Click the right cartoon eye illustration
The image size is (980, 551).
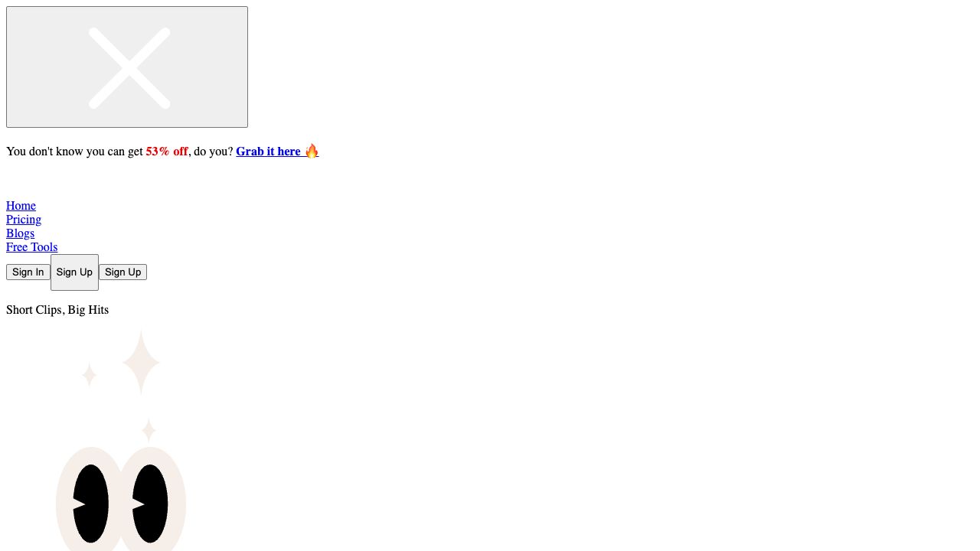[x=150, y=499]
